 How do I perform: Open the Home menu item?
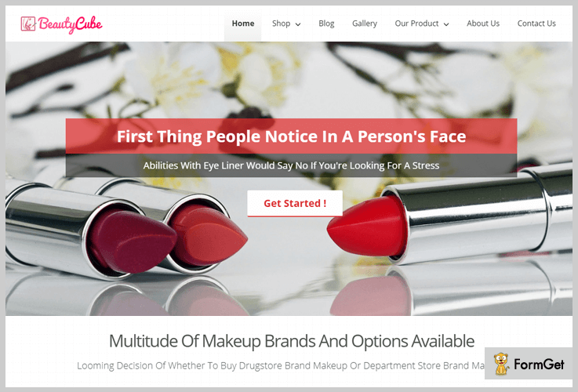[243, 24]
